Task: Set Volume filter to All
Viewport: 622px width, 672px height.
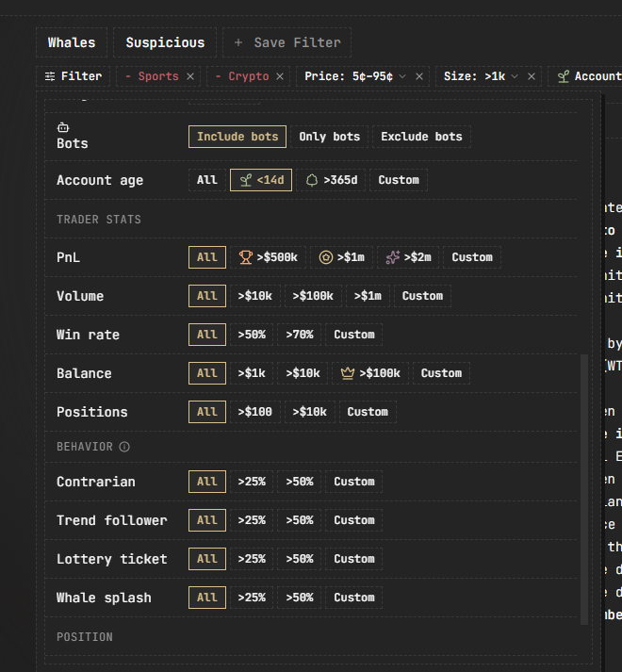Action: coord(207,296)
